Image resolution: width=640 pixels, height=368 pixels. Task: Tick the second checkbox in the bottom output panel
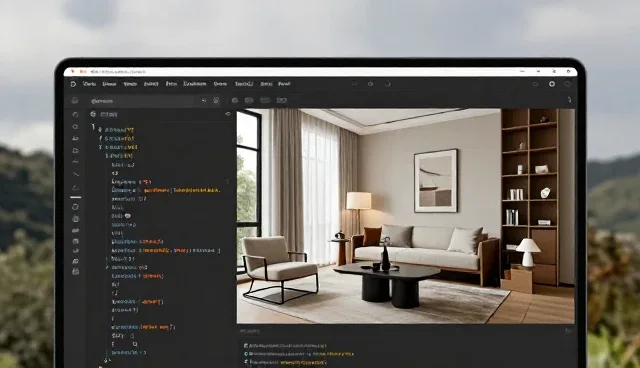[x=246, y=354]
